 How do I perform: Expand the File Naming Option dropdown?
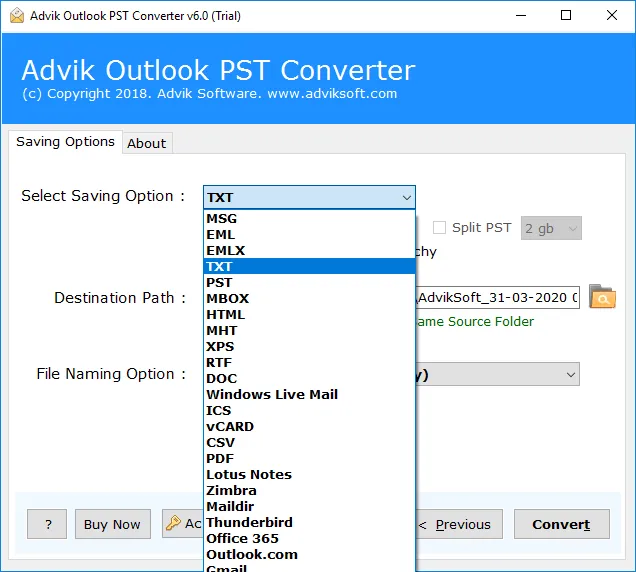(571, 374)
